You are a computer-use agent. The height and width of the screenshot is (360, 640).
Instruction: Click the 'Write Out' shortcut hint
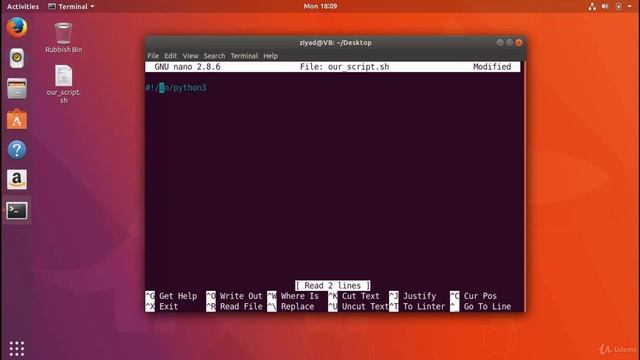[241, 296]
